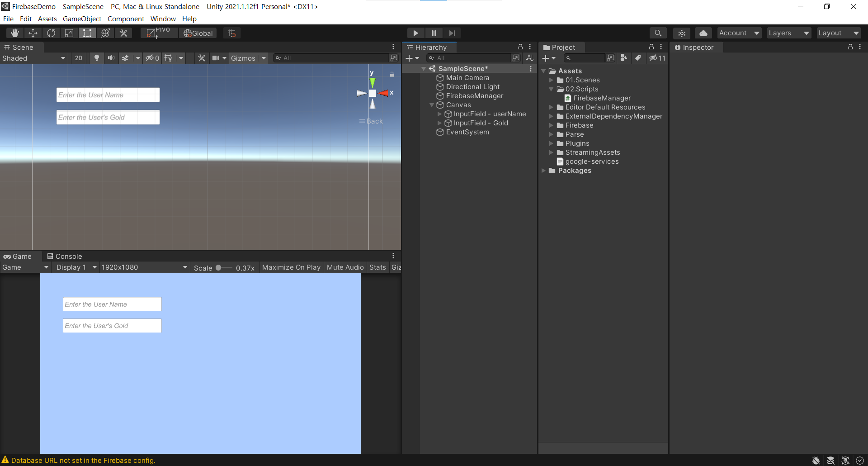Click the Play button
The width and height of the screenshot is (868, 466).
[415, 33]
